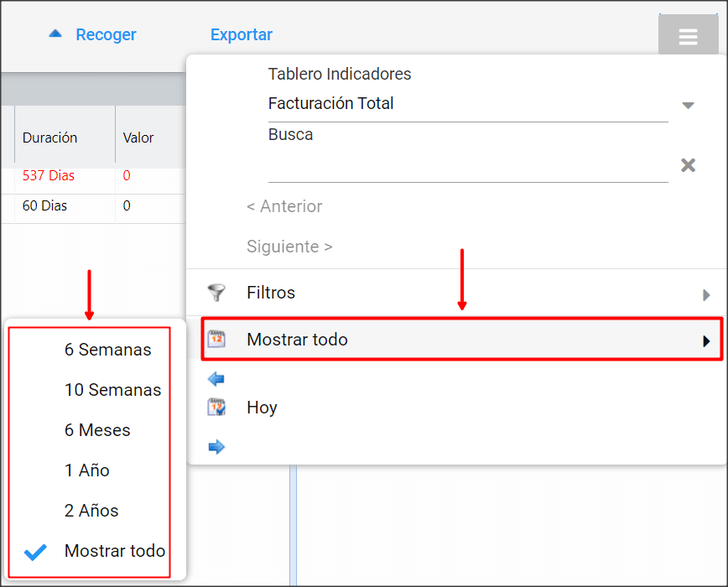Viewport: 728px width, 587px height.
Task: Click the red 0 value cell
Action: click(x=127, y=175)
